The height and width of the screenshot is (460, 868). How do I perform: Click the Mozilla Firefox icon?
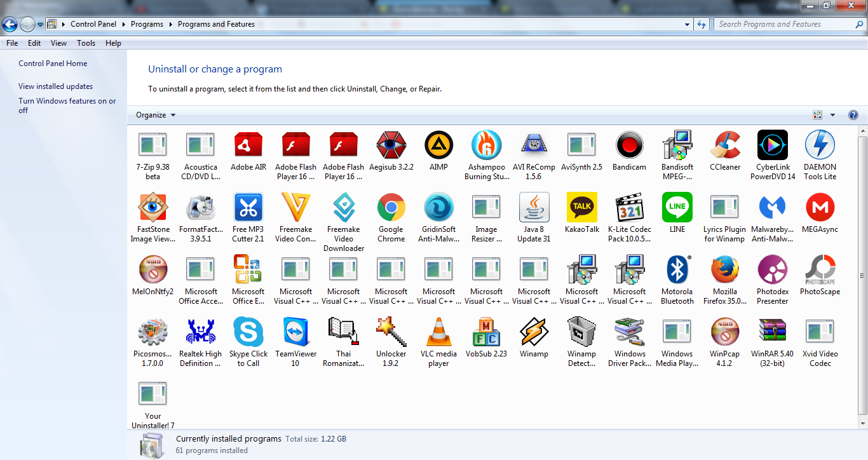pyautogui.click(x=725, y=270)
